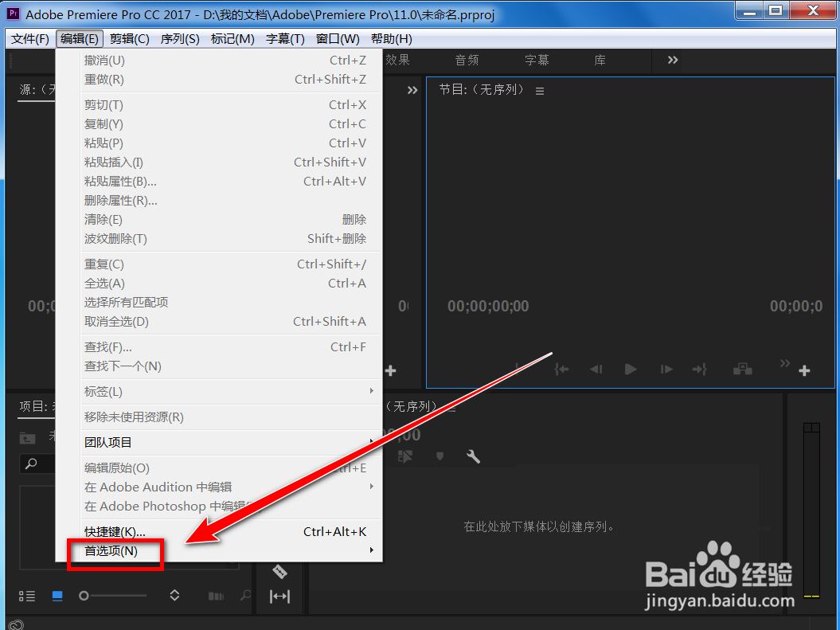The height and width of the screenshot is (630, 840).
Task: Choose 查找(F)... in the Edit menu
Action: (230, 346)
